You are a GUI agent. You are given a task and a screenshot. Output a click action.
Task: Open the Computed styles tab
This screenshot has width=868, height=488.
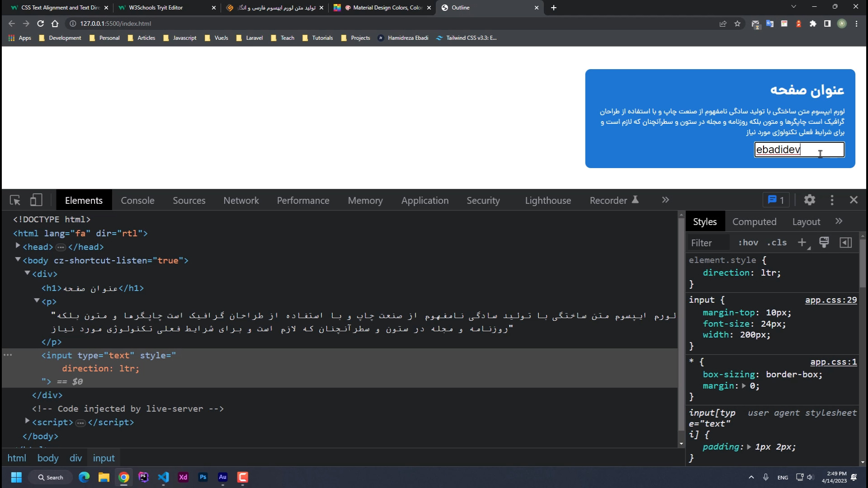click(754, 222)
